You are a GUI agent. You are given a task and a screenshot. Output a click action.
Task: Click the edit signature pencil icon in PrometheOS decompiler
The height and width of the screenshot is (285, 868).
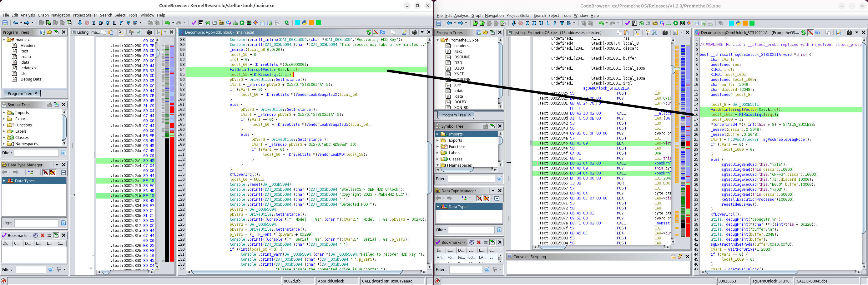(x=839, y=32)
